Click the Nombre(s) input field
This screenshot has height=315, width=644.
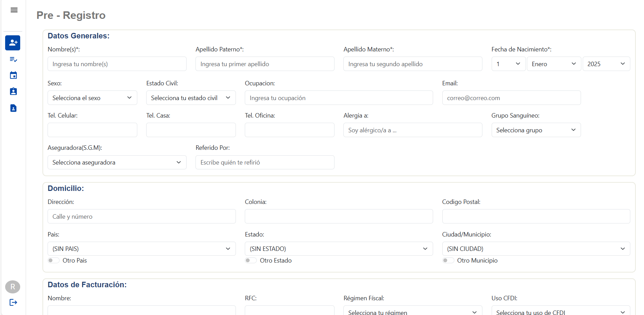click(117, 64)
